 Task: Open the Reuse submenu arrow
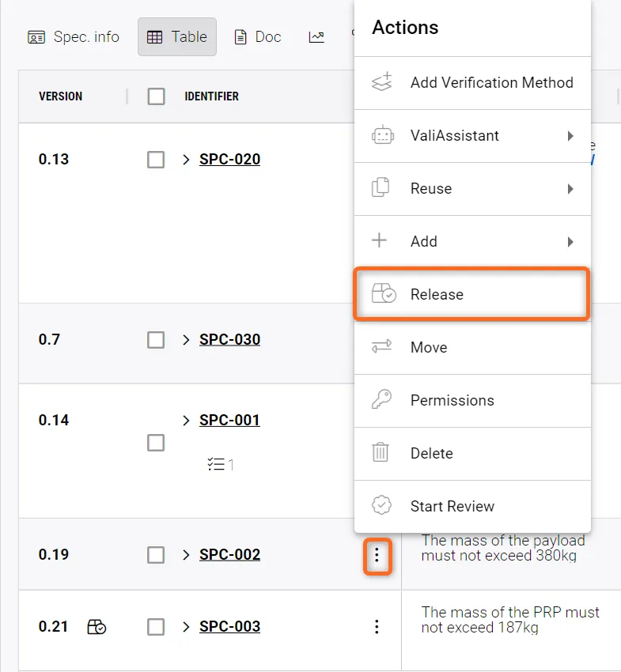pos(570,189)
